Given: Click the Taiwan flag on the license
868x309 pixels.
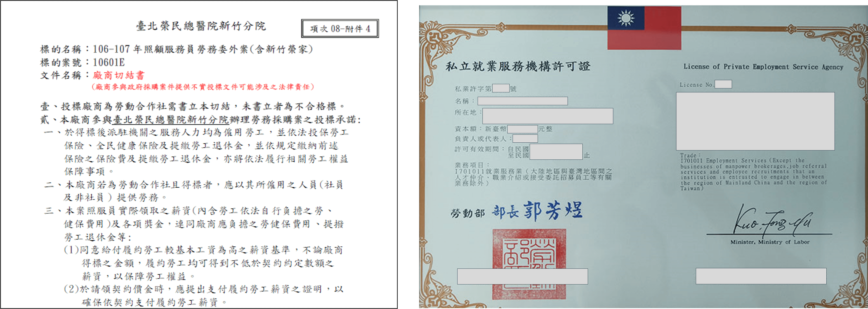Looking at the screenshot, I should click(x=644, y=28).
